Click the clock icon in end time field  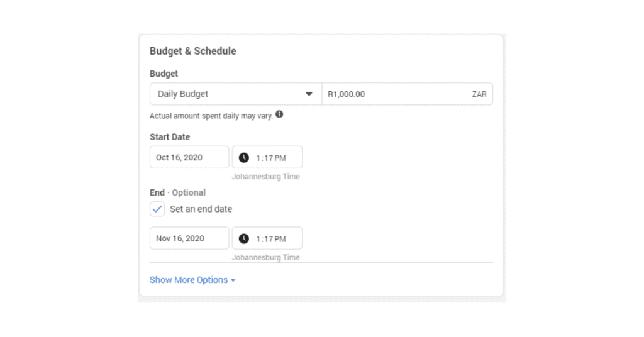coord(244,238)
